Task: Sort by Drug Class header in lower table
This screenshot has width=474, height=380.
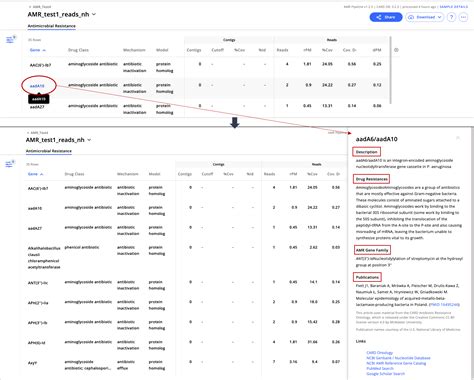Action: coord(74,174)
